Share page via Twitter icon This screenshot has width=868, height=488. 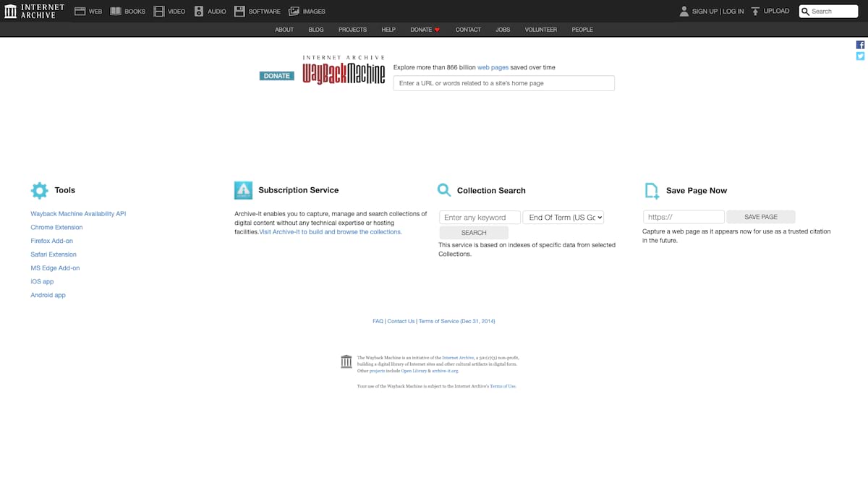(x=860, y=56)
